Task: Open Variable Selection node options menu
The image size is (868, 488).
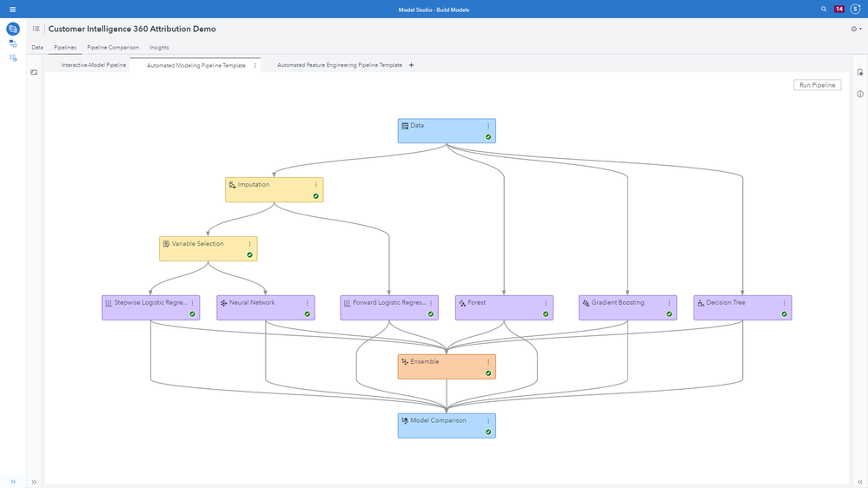Action: coord(249,244)
